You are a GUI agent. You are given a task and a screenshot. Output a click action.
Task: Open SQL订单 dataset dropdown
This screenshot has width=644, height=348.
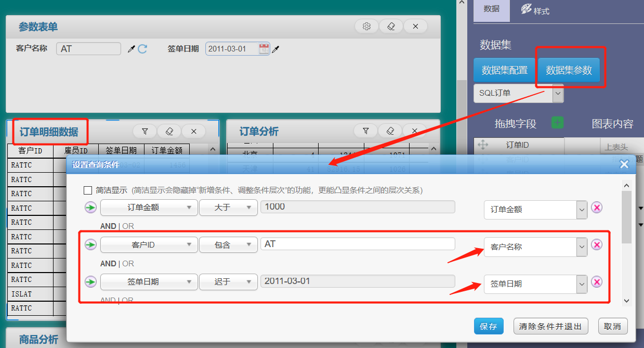[518, 93]
